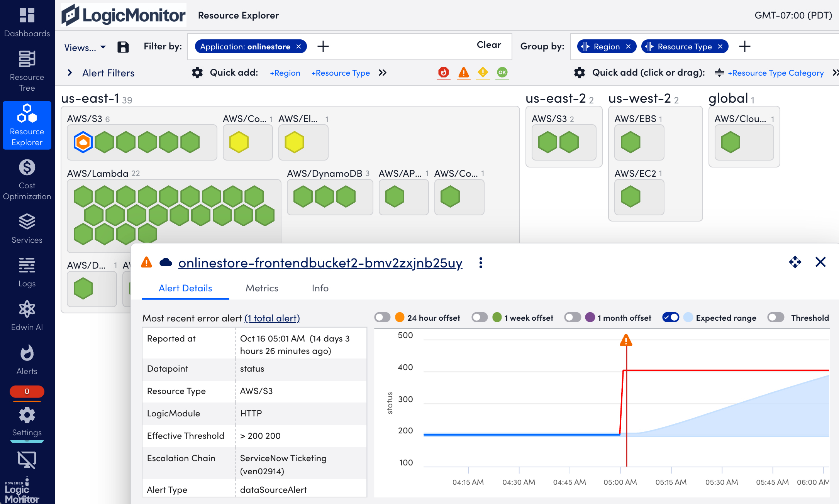The height and width of the screenshot is (504, 839).
Task: Click the LogicMonitor logo
Action: [124, 15]
